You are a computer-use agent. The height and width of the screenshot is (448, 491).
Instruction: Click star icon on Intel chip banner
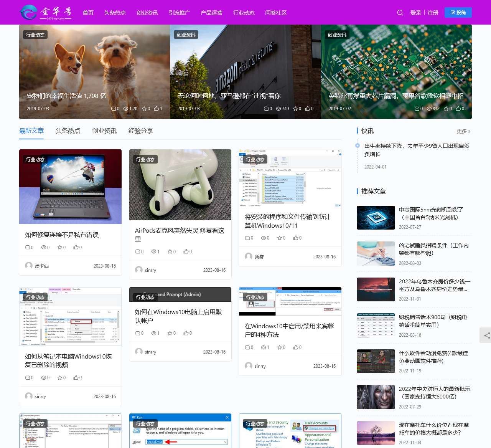tap(446, 109)
